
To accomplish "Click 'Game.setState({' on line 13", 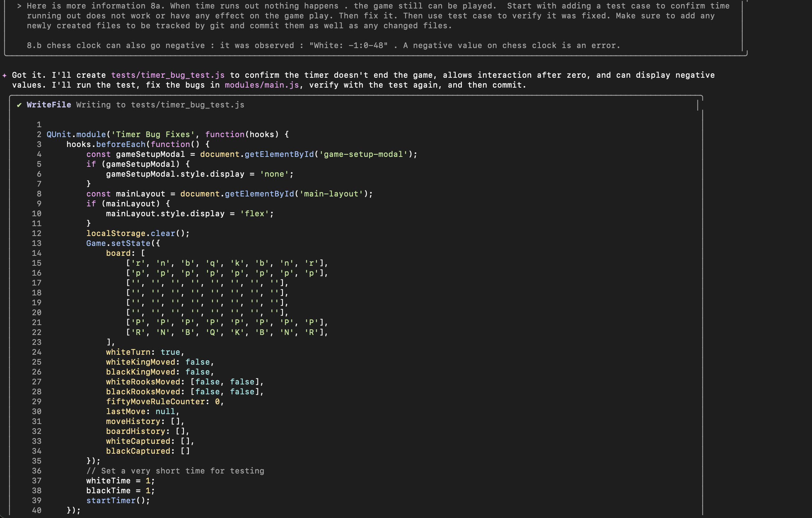I will [x=123, y=243].
